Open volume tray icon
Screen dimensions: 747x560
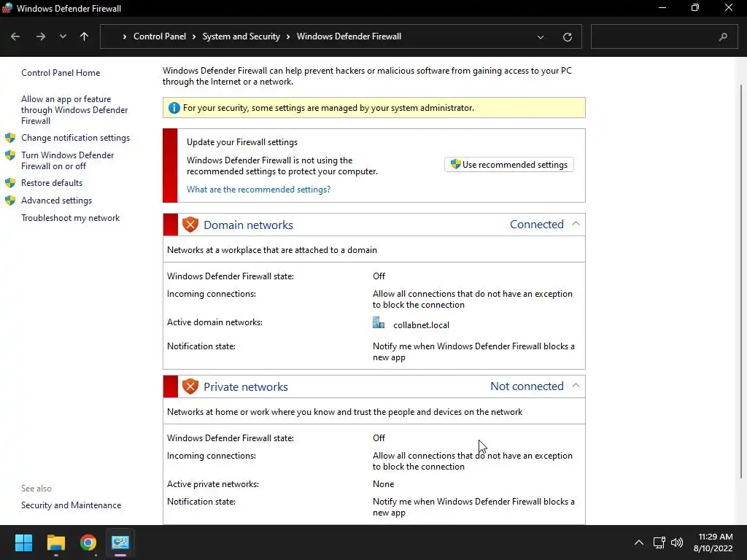(x=677, y=542)
